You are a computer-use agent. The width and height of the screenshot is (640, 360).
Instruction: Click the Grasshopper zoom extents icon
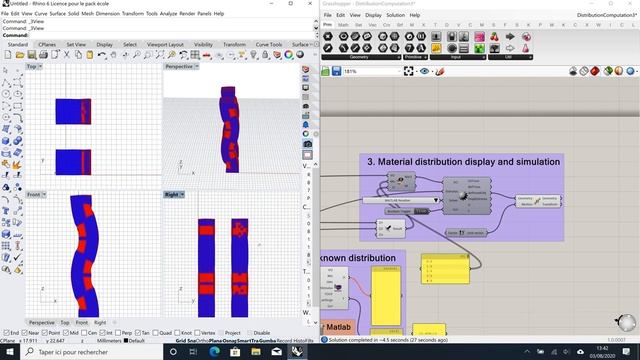click(x=409, y=71)
